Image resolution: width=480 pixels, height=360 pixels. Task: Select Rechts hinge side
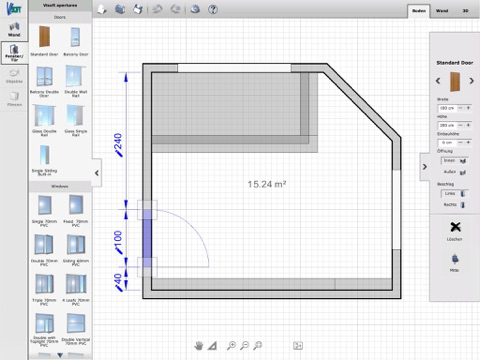click(455, 205)
